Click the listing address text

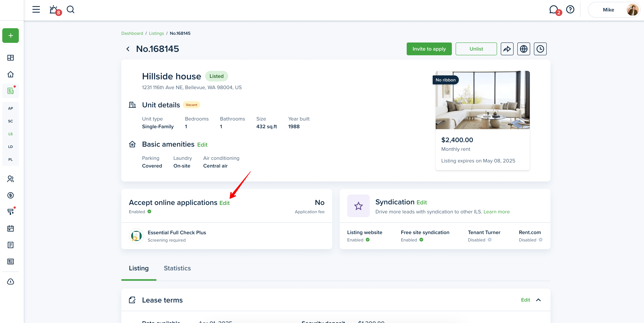pos(192,87)
